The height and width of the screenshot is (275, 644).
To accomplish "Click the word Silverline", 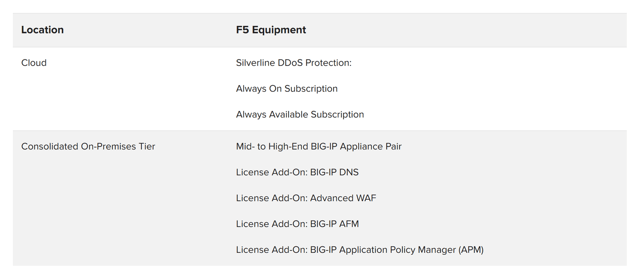I will [255, 63].
